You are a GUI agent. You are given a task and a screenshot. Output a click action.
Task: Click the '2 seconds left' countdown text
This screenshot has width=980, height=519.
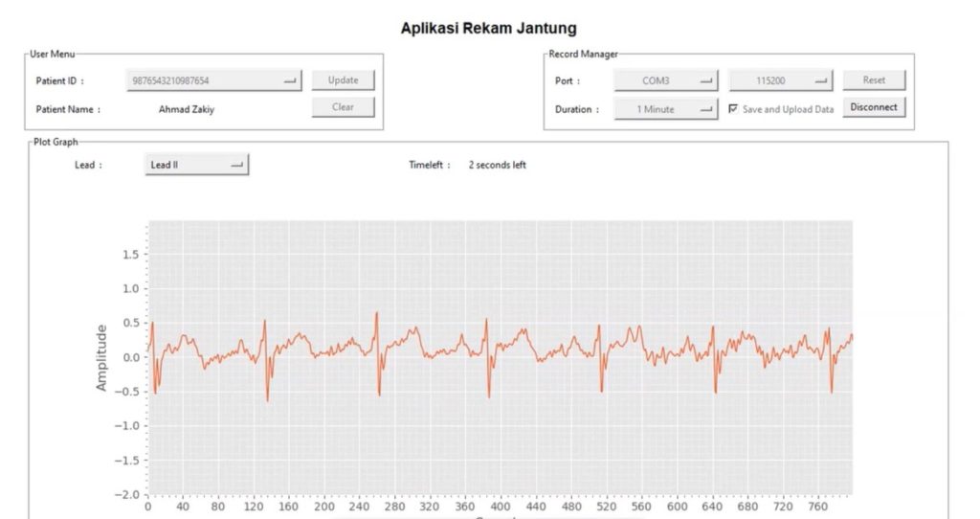point(497,165)
